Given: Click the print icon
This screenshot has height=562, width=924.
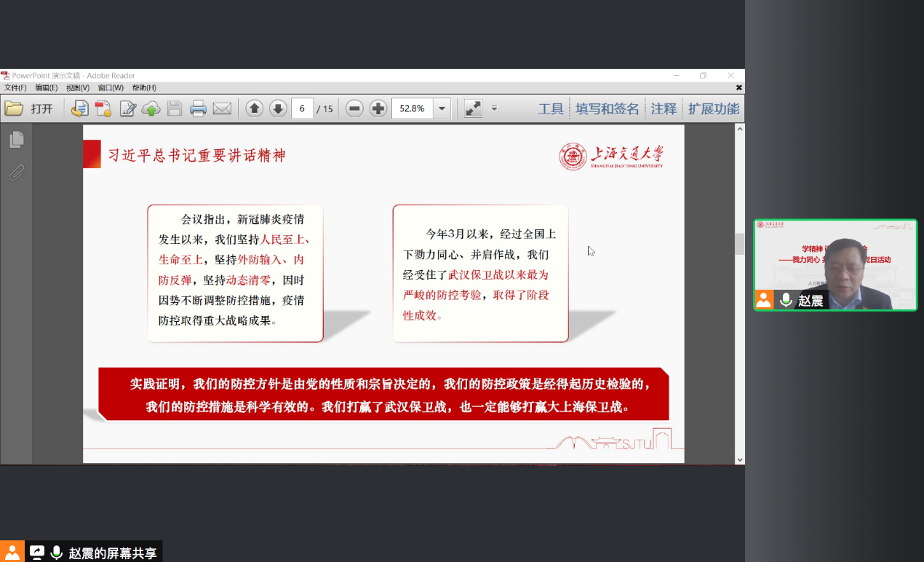Looking at the screenshot, I should coord(198,108).
